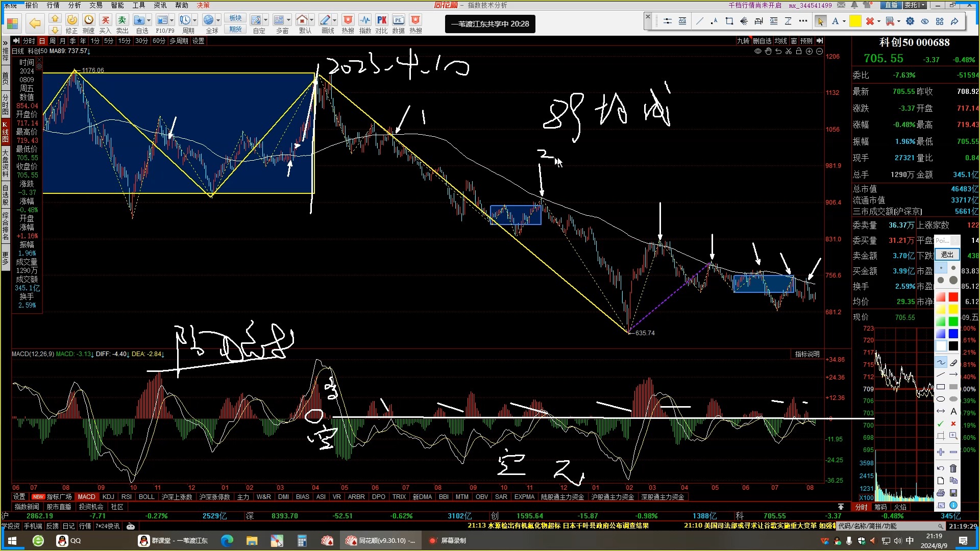Toggle the eye visibility icon above chart

[x=758, y=51]
